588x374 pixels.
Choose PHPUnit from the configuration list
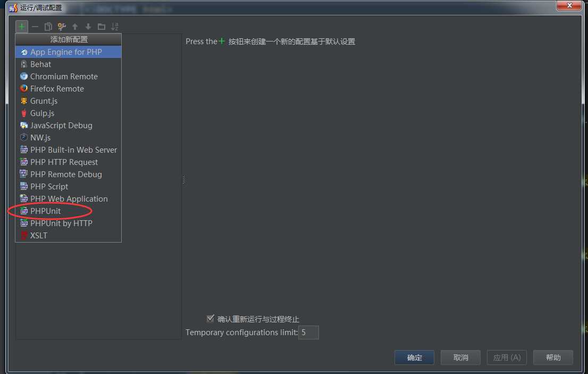(x=68, y=211)
